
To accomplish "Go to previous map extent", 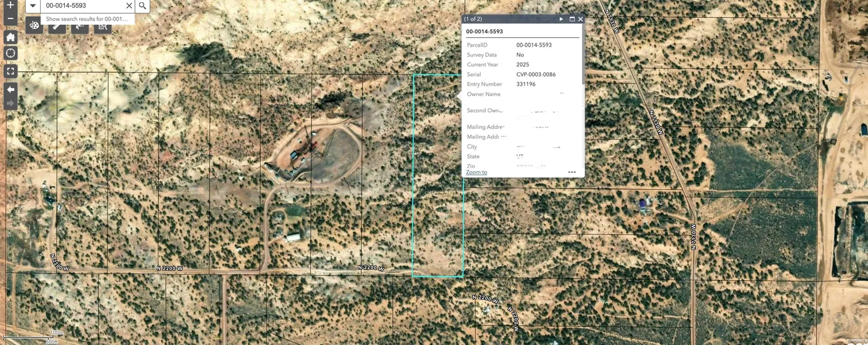I will [10, 90].
